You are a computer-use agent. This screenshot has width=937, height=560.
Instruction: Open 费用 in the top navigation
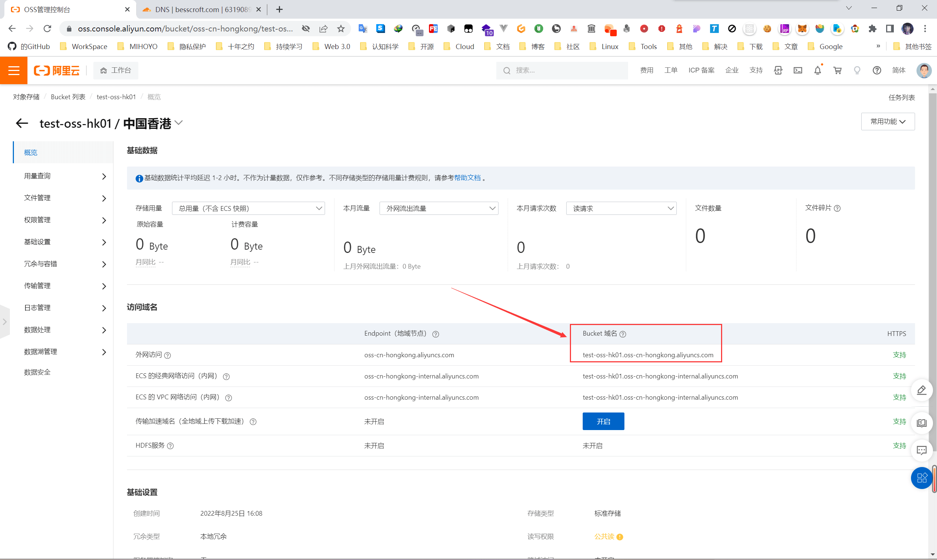point(646,71)
